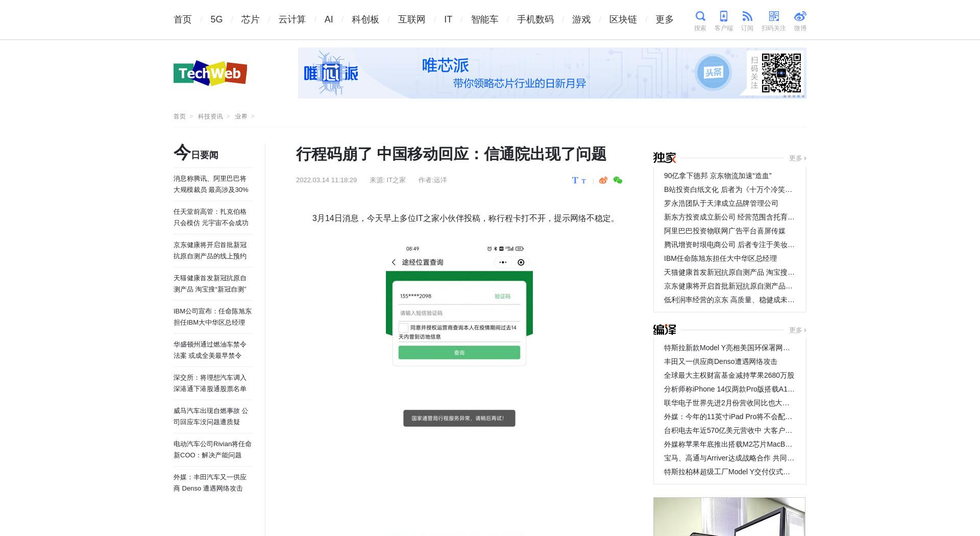The height and width of the screenshot is (536, 980).
Task: Open news 深交所：将理想汽车调入深港通
Action: coord(210,383)
